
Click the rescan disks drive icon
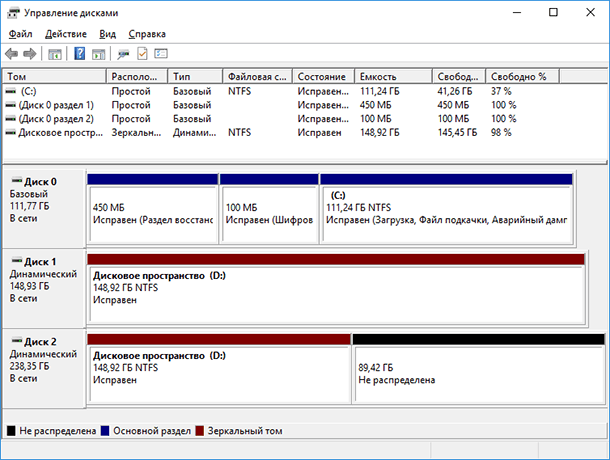123,54
